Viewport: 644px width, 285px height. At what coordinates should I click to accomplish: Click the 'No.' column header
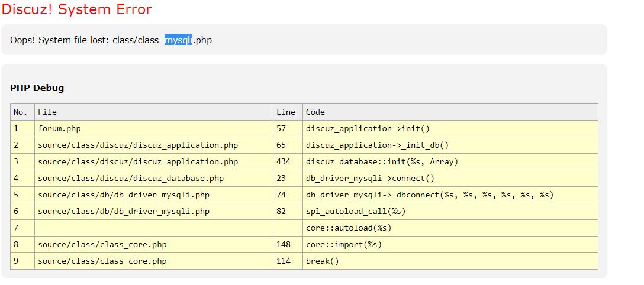22,112
